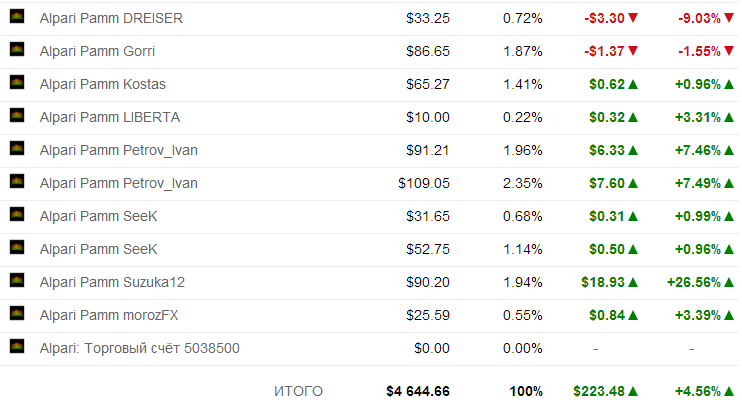The height and width of the screenshot is (408, 742).
Task: Open the Alpari Pamm DREISER account
Action: [111, 18]
